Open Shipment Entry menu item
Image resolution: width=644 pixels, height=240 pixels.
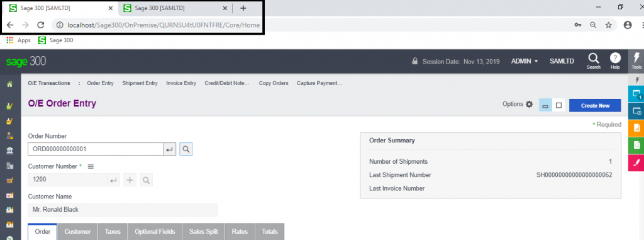pos(140,83)
